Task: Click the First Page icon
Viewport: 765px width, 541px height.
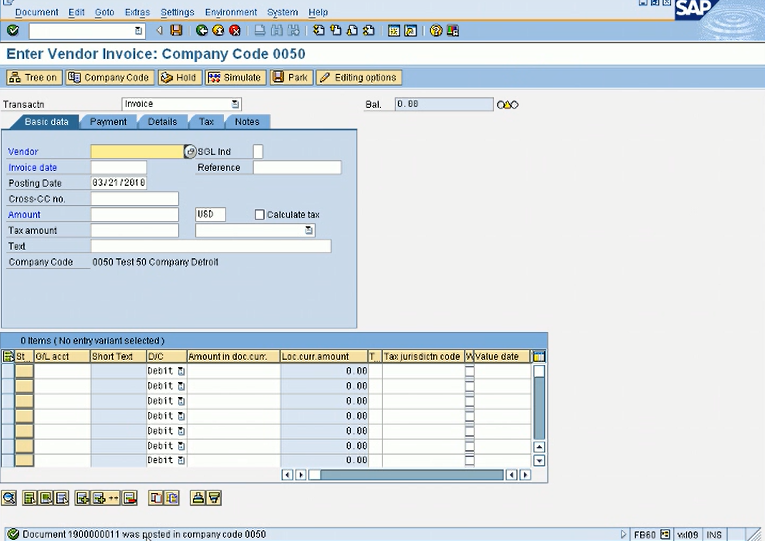Action: (319, 31)
